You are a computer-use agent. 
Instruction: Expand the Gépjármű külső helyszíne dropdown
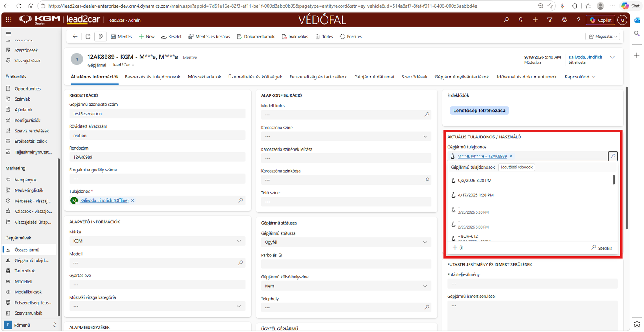point(425,286)
